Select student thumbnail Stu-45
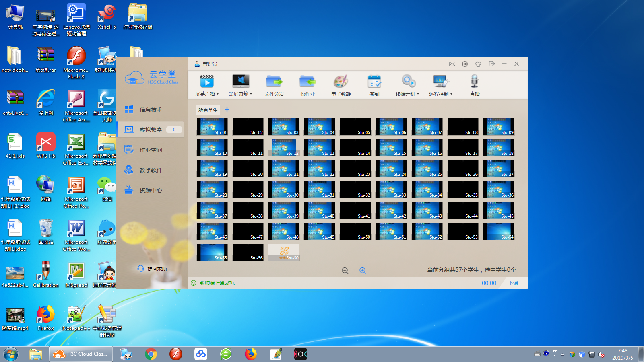Viewport: 644px width, 362px height. point(499,210)
